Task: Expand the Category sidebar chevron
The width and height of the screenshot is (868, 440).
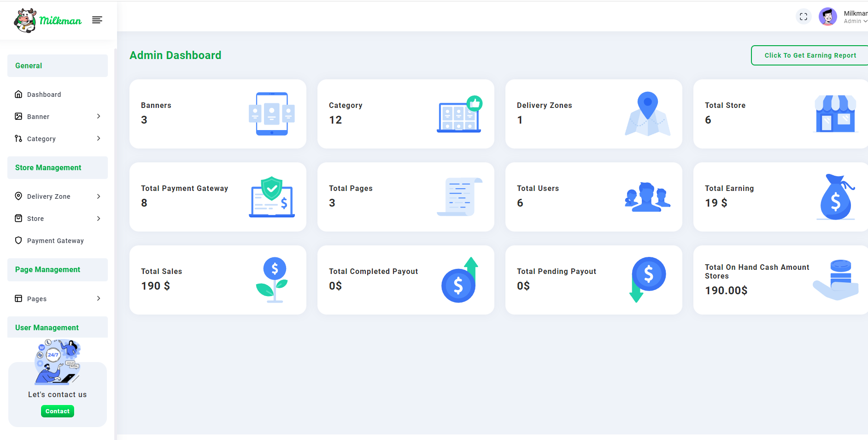Action: [99, 138]
